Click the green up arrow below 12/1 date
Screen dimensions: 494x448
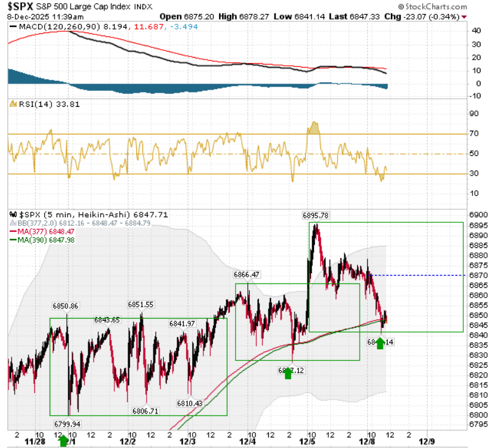(x=63, y=441)
